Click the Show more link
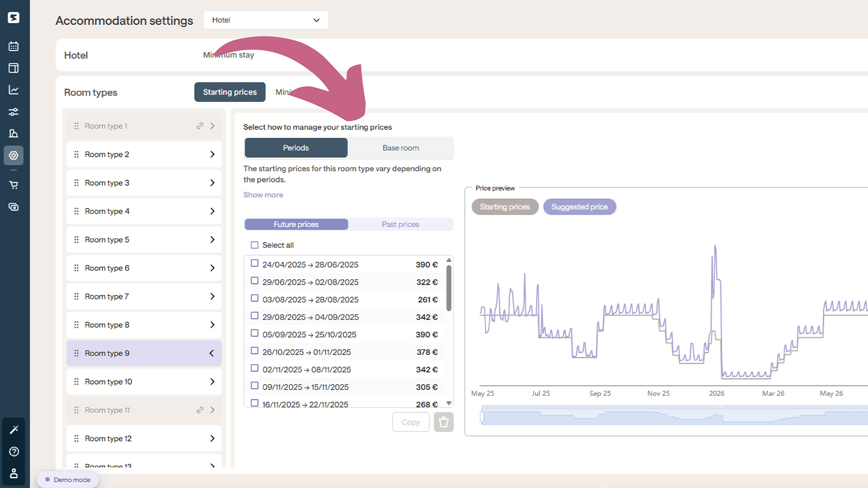The height and width of the screenshot is (488, 868). coord(263,195)
